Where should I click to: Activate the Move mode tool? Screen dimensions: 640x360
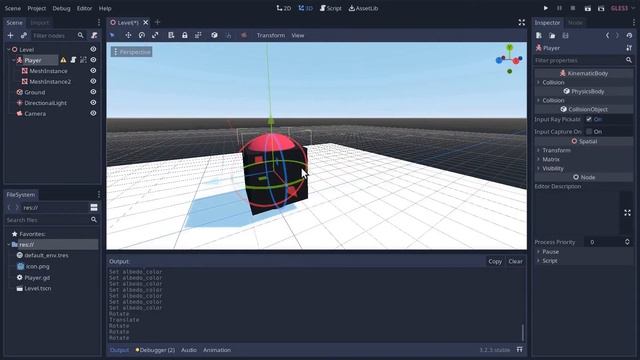point(128,36)
